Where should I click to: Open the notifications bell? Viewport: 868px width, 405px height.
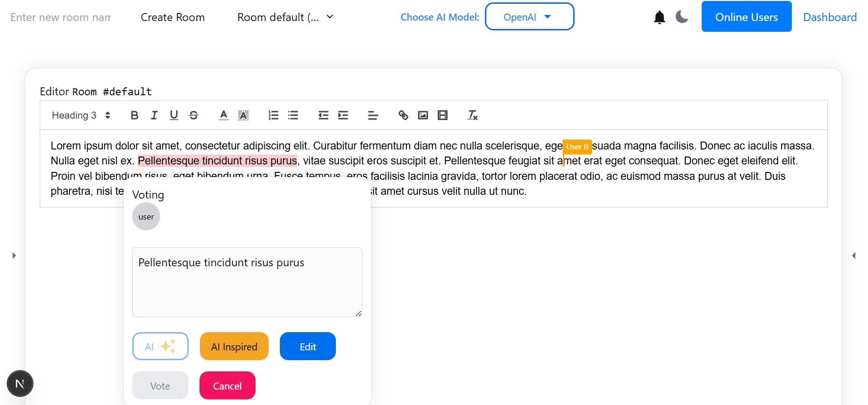659,17
